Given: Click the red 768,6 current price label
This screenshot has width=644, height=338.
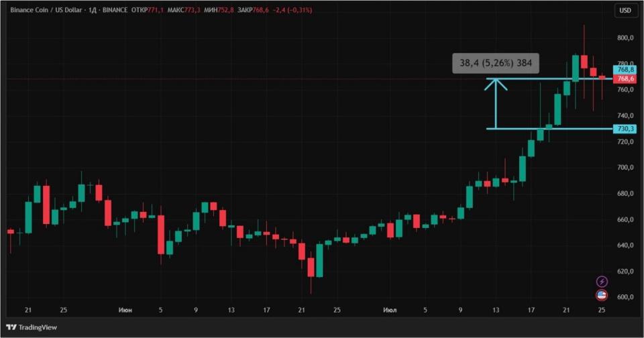Looking at the screenshot, I should click(x=625, y=79).
